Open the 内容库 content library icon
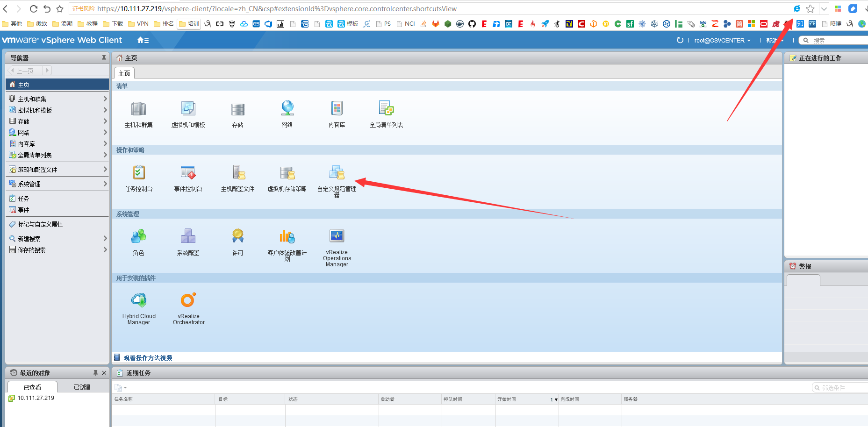The image size is (868, 427). (x=337, y=109)
